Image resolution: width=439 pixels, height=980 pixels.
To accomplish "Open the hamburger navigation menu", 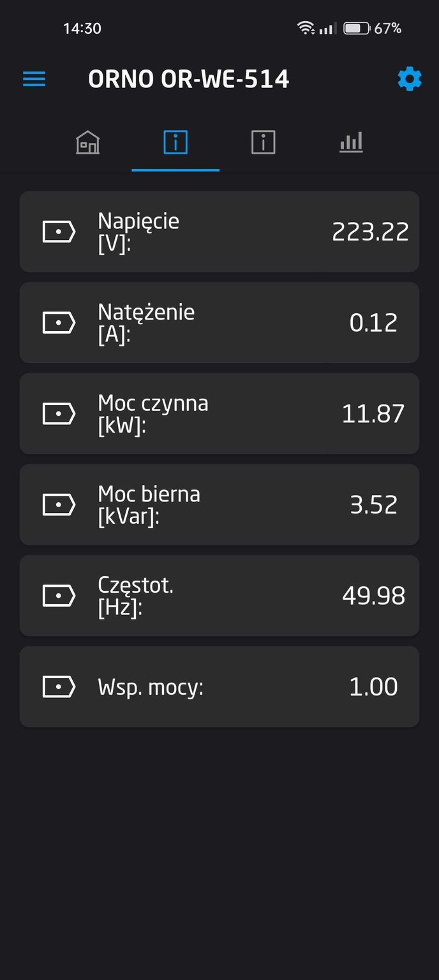I will click(33, 78).
